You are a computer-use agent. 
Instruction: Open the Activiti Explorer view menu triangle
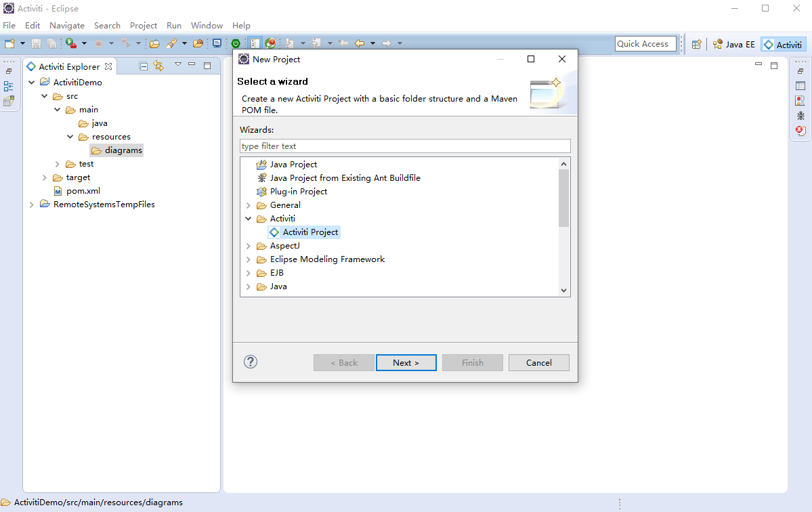[177, 64]
